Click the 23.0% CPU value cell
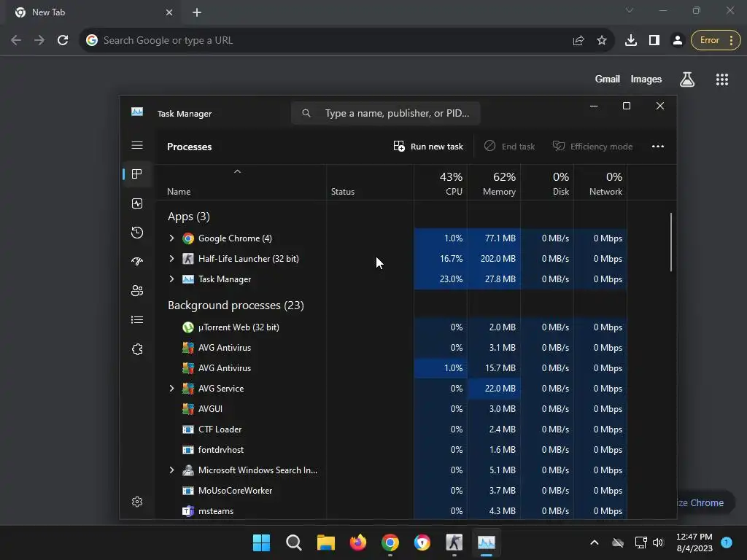 pyautogui.click(x=441, y=279)
